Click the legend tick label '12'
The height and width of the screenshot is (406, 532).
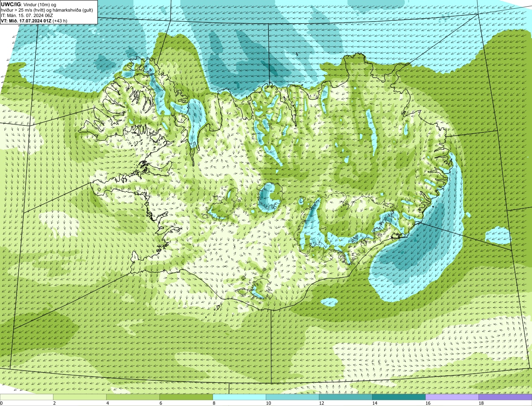(x=322, y=403)
